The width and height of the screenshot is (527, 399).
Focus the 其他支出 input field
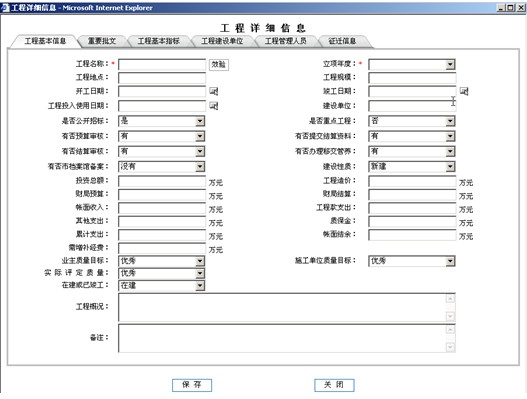162,222
